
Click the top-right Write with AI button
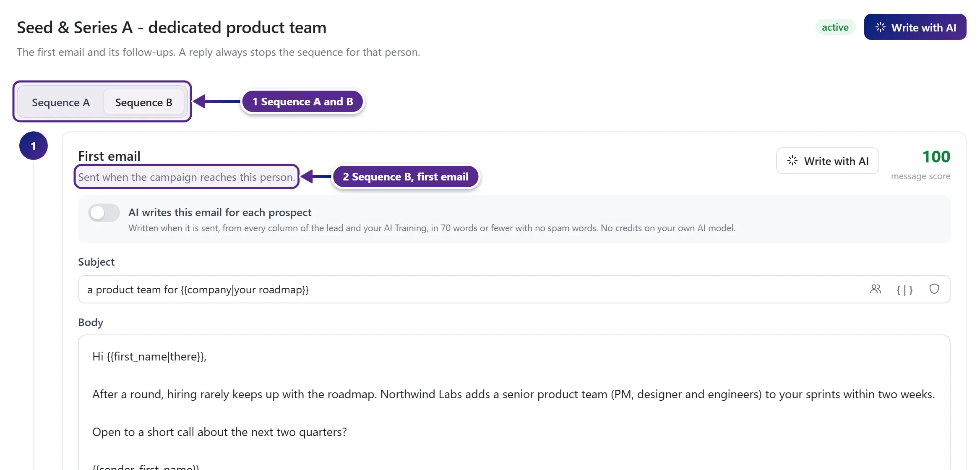[915, 27]
